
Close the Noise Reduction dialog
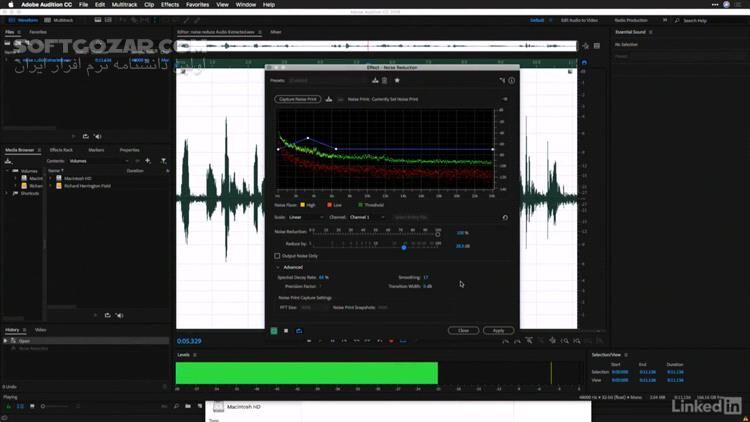click(x=463, y=331)
